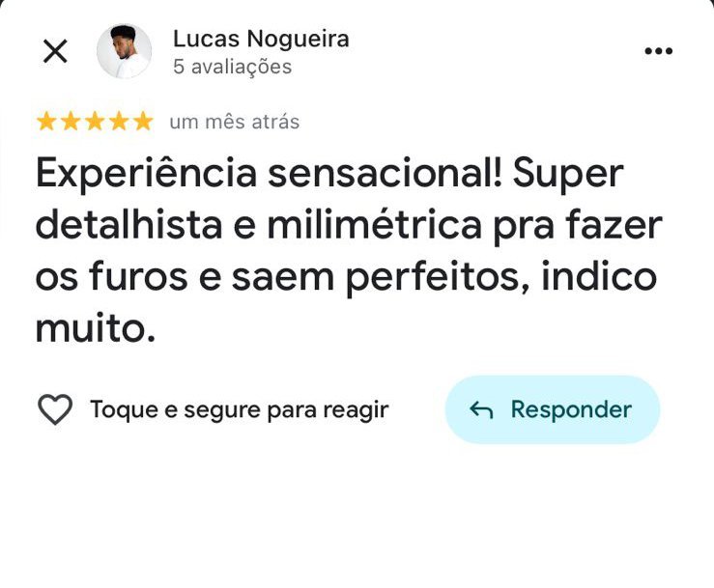Click the review line starting with "detalhista"
714x588 pixels.
point(348,226)
